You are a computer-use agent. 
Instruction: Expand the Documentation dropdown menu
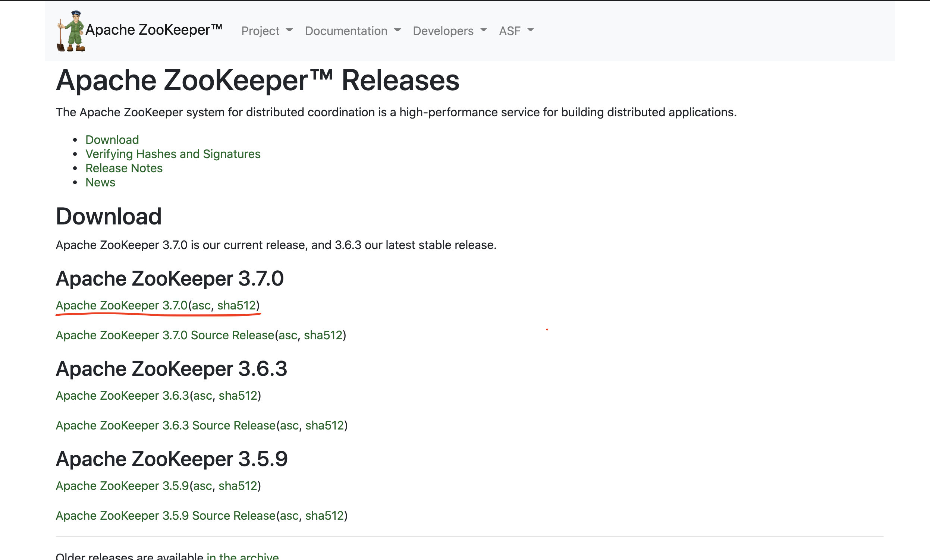pos(352,31)
